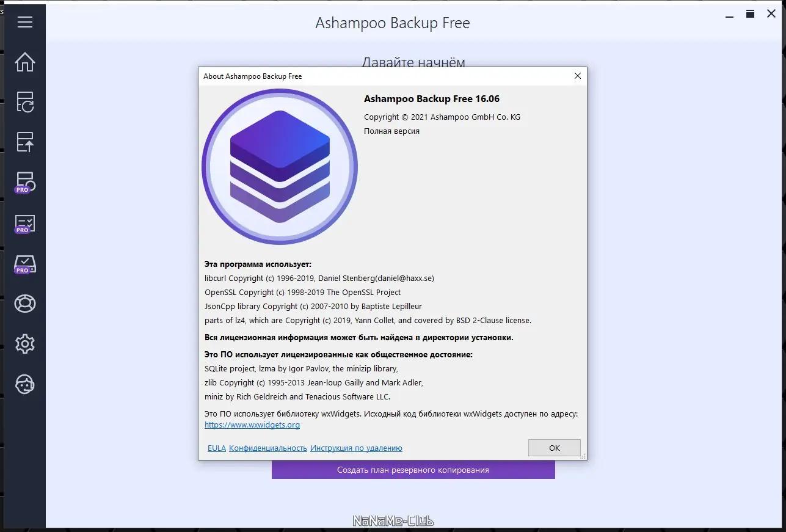786x532 pixels.
Task: Click the libcurl copyright line
Action: [319, 279]
